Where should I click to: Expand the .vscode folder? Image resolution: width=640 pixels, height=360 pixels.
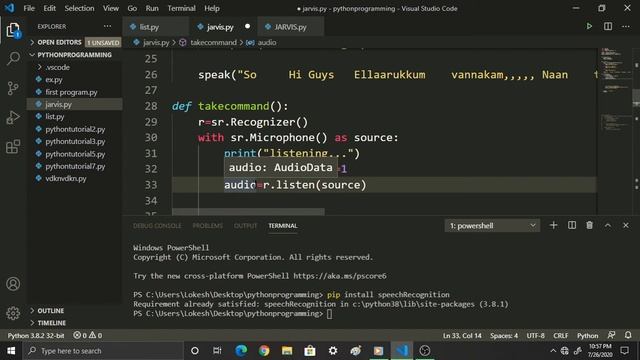pyautogui.click(x=58, y=67)
